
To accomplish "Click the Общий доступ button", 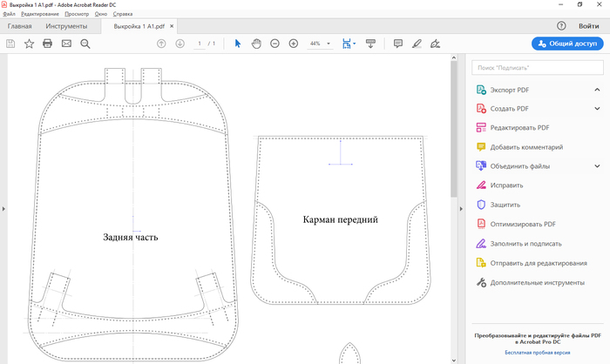I will 567,44.
